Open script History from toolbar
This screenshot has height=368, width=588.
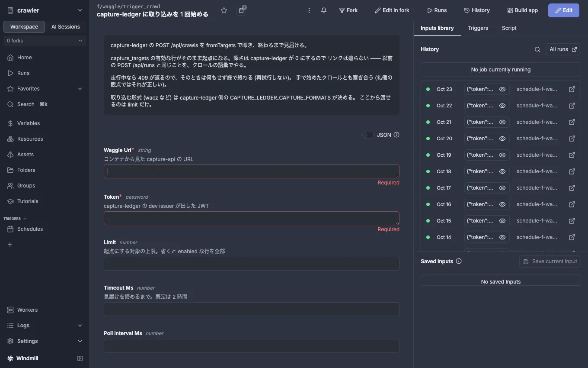(x=477, y=10)
